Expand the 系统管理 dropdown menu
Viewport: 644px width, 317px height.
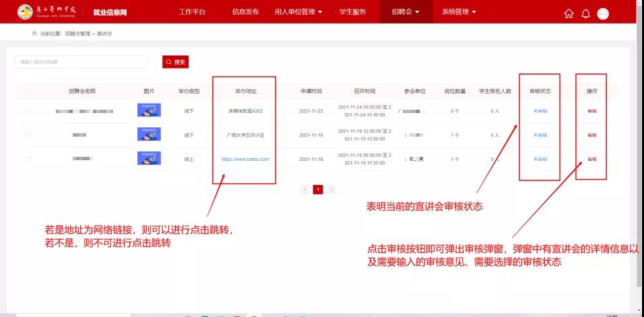(x=459, y=12)
